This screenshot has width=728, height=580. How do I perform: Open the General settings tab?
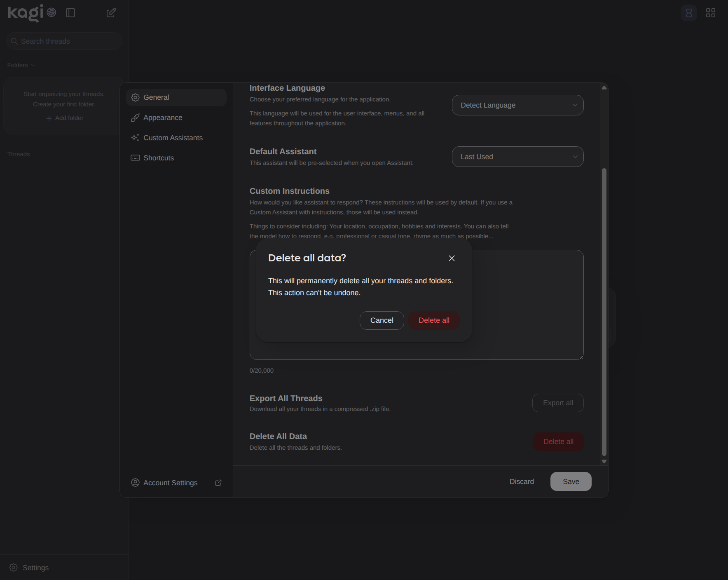(x=176, y=97)
